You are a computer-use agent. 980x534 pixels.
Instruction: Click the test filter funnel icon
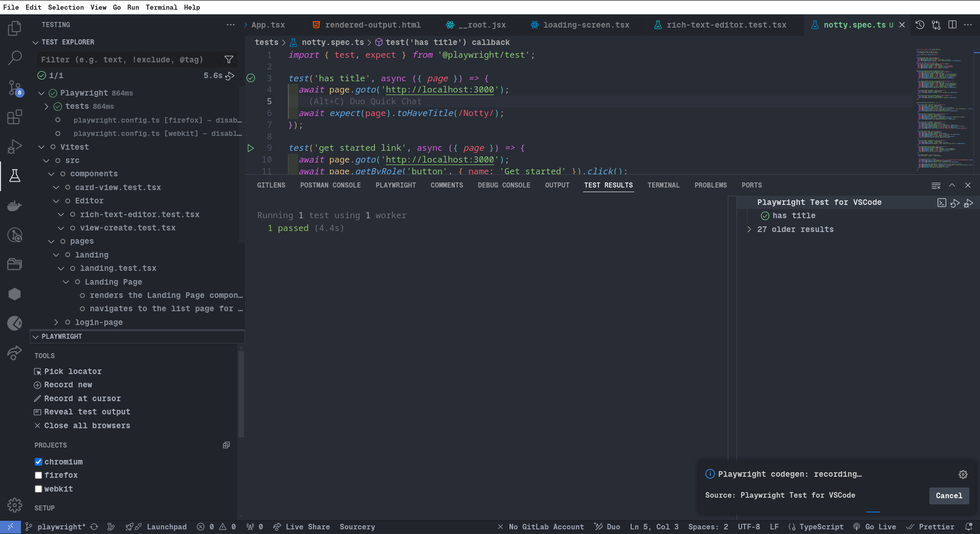229,60
